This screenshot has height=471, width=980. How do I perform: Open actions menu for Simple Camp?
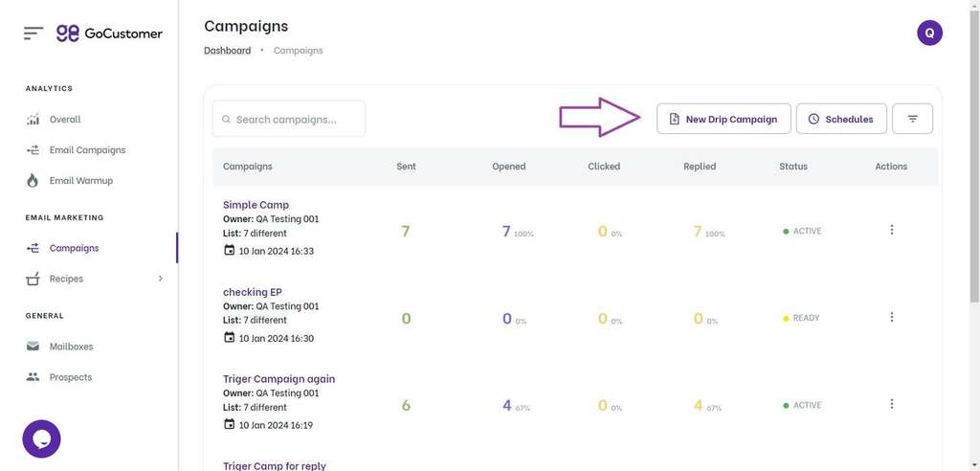click(x=891, y=230)
